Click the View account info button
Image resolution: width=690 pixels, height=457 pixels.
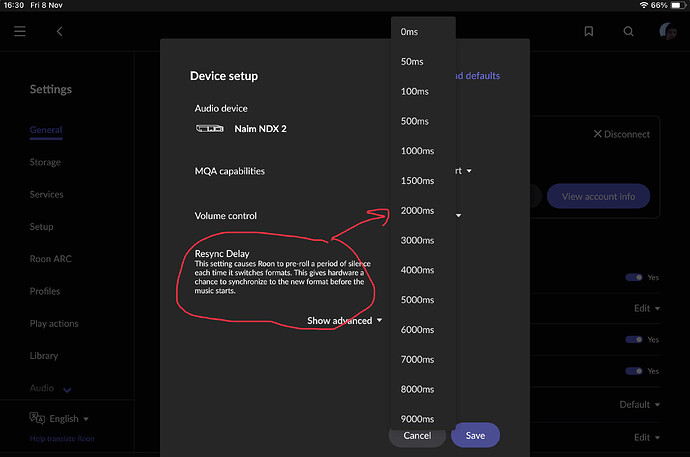coord(598,196)
